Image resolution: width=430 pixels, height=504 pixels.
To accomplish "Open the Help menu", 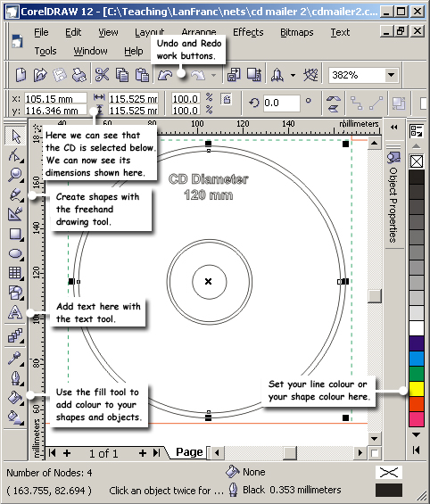I will click(x=134, y=51).
